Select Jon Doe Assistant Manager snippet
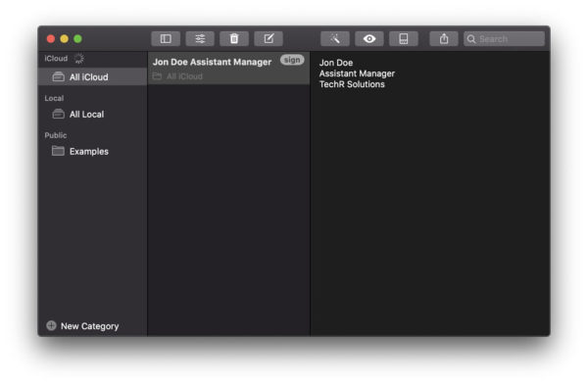The height and width of the screenshot is (386, 588). [228, 68]
